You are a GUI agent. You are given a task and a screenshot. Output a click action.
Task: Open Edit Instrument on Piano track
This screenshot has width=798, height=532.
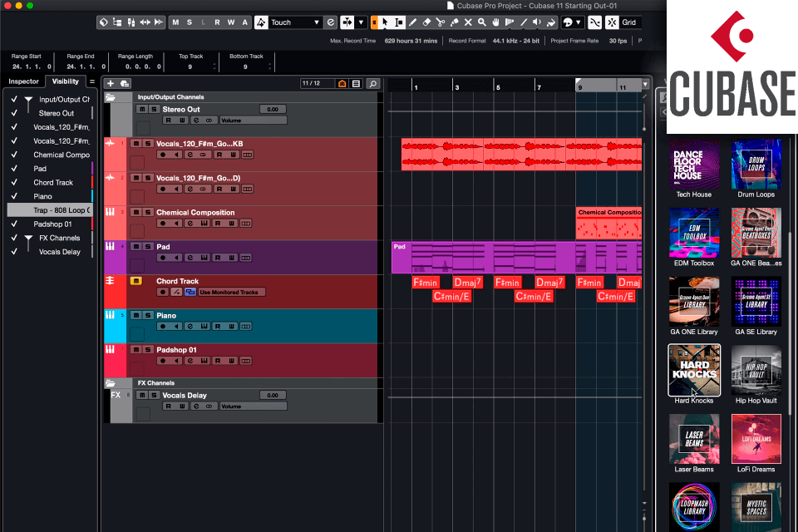204,327
